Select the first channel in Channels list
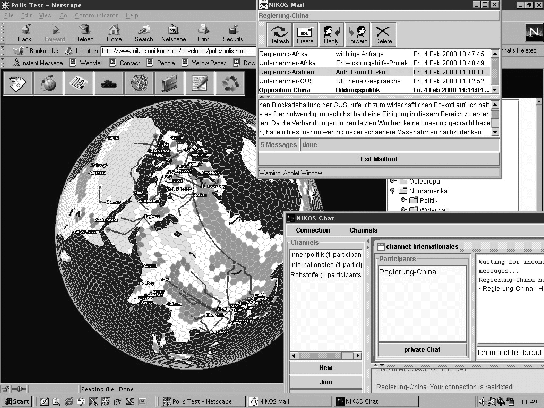Viewport: 544px width, 408px height. point(326,254)
